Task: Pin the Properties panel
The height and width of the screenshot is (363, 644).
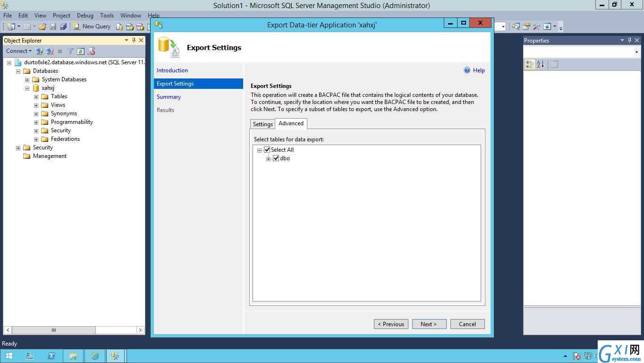Action: tap(629, 41)
